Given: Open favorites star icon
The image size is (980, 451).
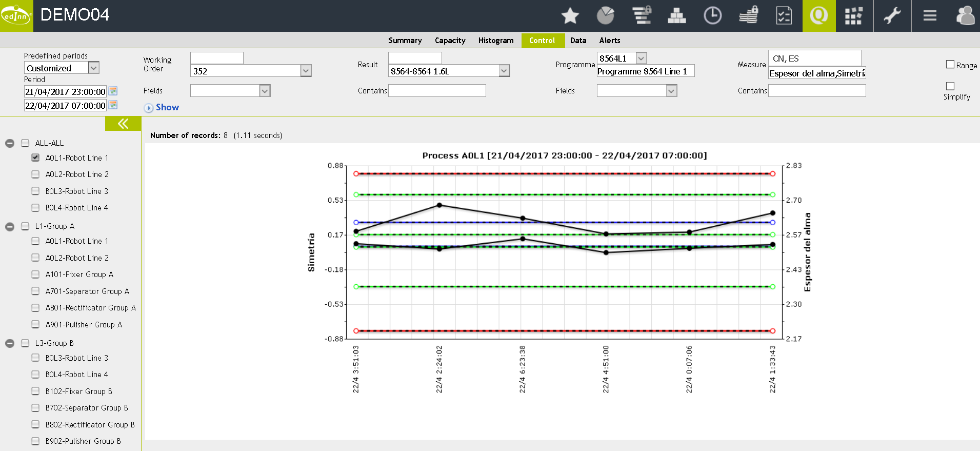Looking at the screenshot, I should coord(570,16).
